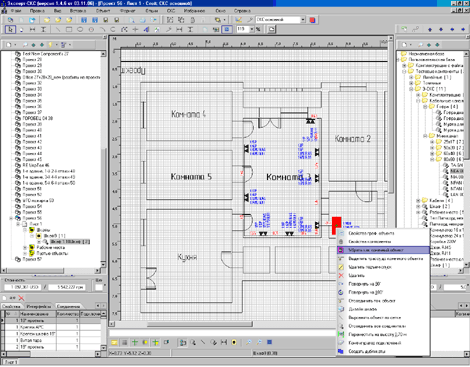Image resolution: width=470 pixels, height=367 pixels.
Task: Click the new document icon in left panel toolbar
Action: click(9, 45)
